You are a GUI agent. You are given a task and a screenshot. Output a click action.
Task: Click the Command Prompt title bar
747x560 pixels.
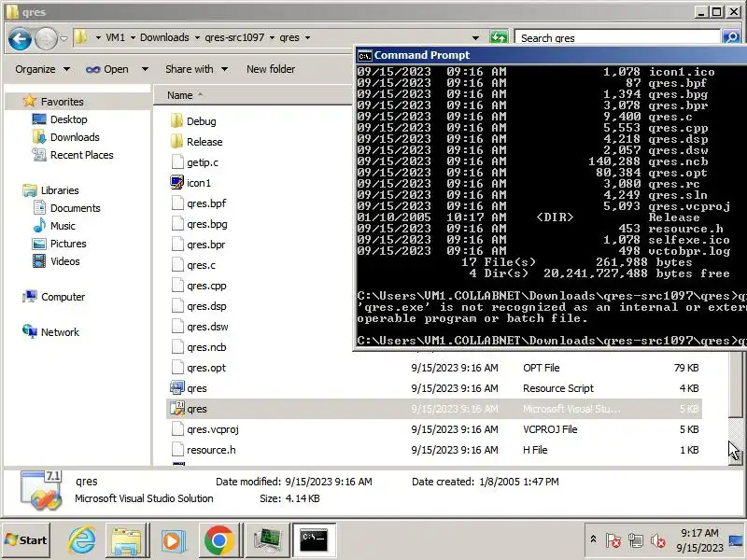[551, 55]
